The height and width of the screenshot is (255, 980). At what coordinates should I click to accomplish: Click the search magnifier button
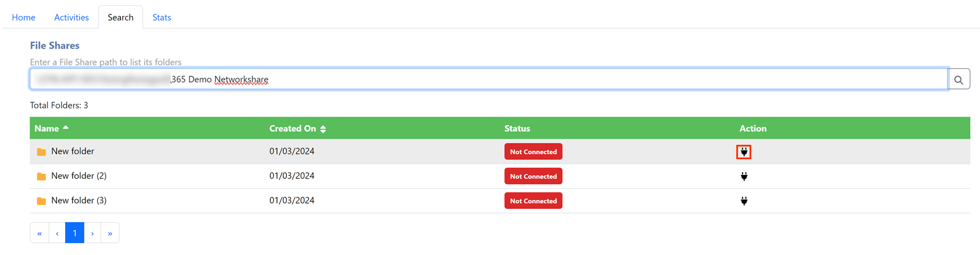click(x=959, y=80)
